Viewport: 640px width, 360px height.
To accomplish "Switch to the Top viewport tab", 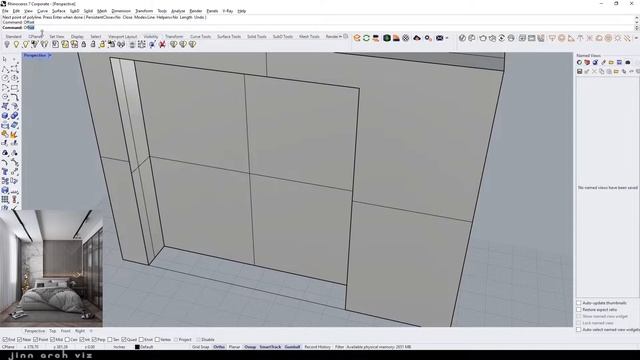I will tap(53, 331).
